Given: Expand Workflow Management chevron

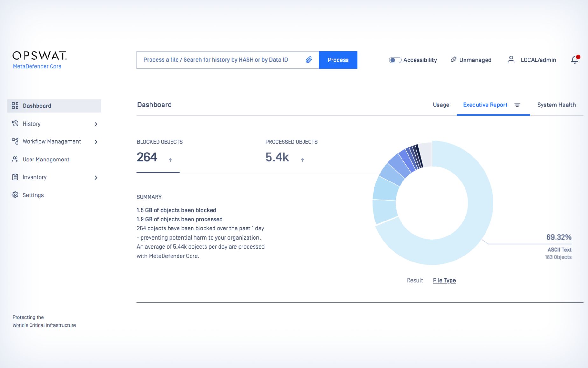Looking at the screenshot, I should pos(96,142).
